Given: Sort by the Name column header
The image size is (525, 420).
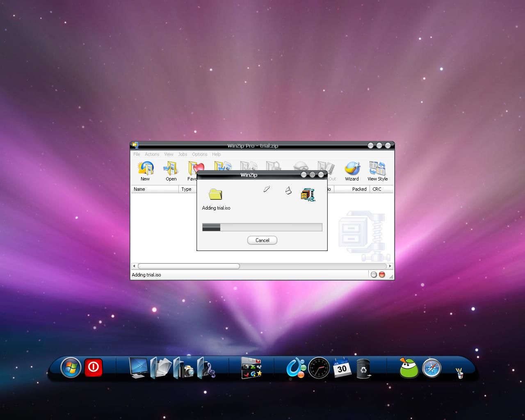Looking at the screenshot, I should pyautogui.click(x=155, y=189).
